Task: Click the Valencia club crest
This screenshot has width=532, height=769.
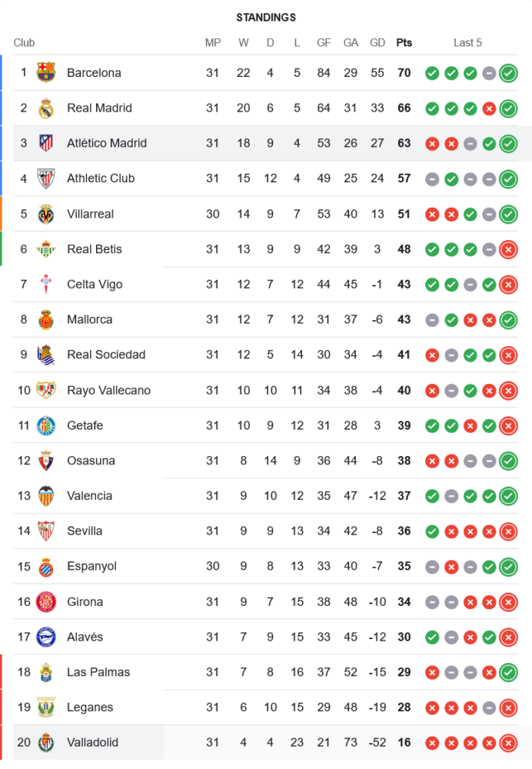Action: coord(46,496)
